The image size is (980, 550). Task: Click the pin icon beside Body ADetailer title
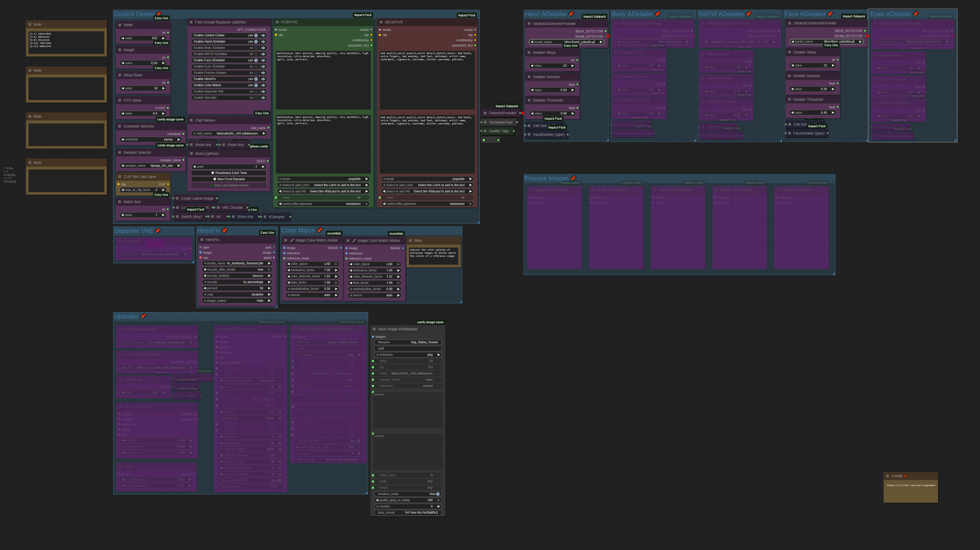[x=657, y=14]
